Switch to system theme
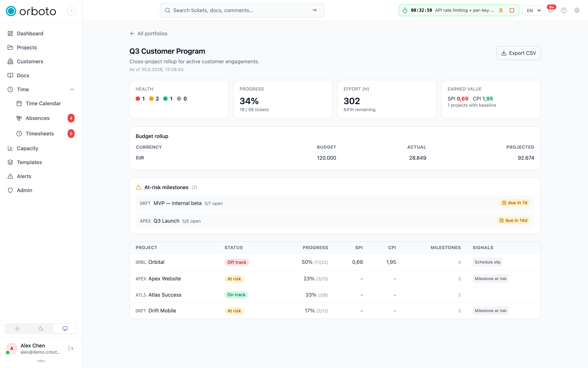 pos(65,329)
